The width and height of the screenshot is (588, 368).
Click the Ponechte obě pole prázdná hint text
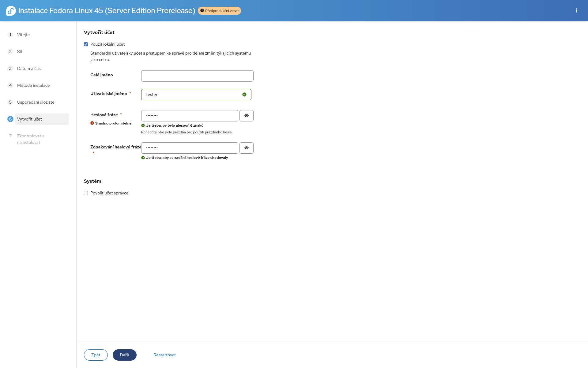pyautogui.click(x=187, y=132)
